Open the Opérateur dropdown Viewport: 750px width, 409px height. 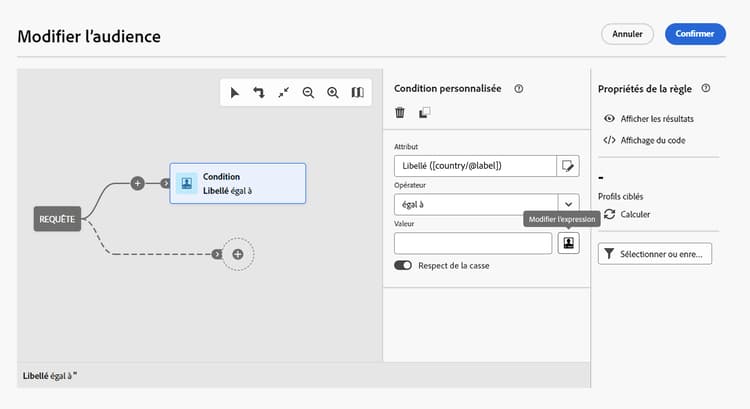click(568, 204)
